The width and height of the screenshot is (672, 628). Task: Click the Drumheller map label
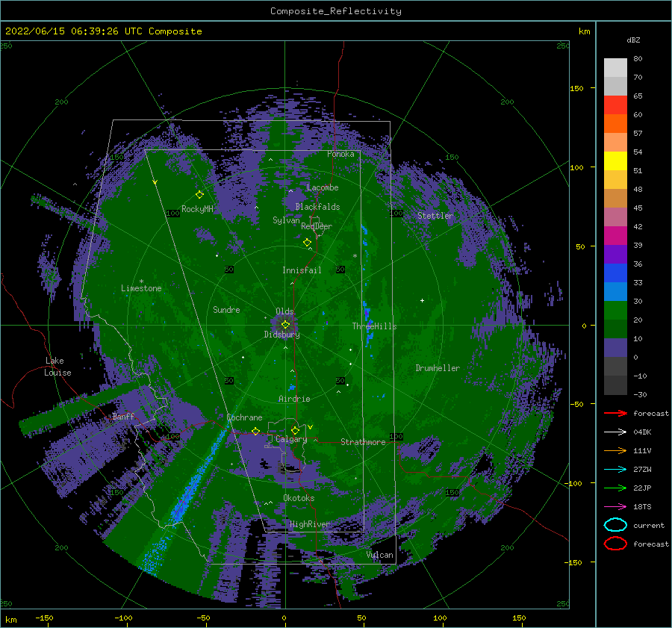(438, 368)
